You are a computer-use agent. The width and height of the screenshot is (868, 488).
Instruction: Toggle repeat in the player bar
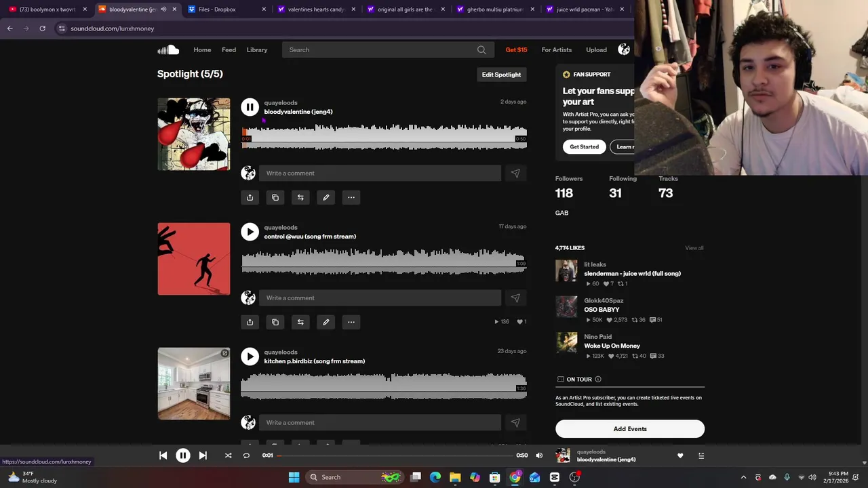246,455
